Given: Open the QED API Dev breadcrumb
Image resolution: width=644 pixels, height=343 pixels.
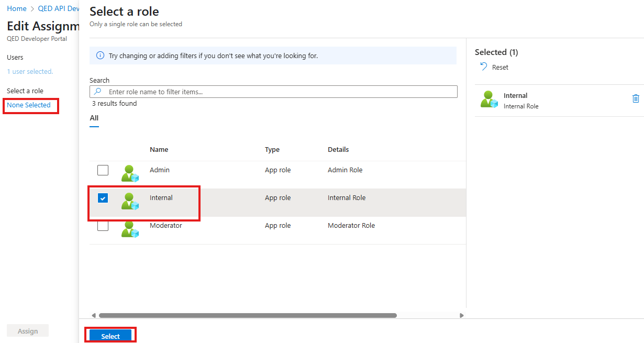Looking at the screenshot, I should click(x=58, y=8).
